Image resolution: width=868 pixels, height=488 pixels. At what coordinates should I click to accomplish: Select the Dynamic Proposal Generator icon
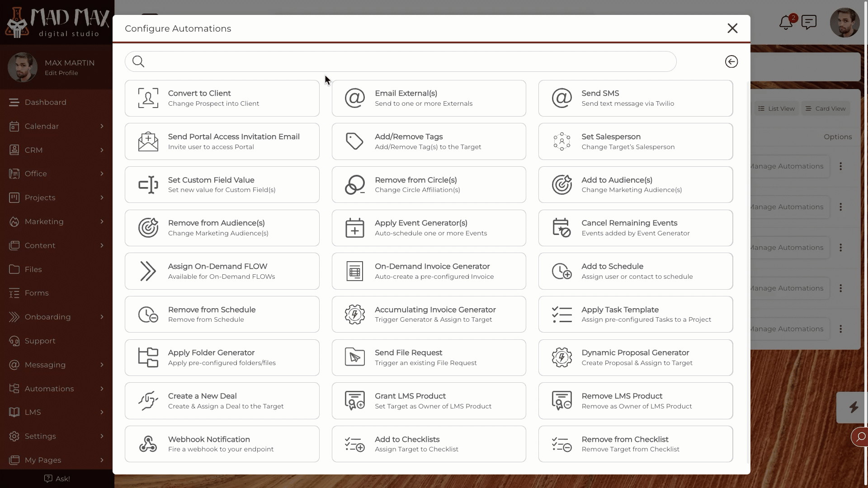point(561,357)
